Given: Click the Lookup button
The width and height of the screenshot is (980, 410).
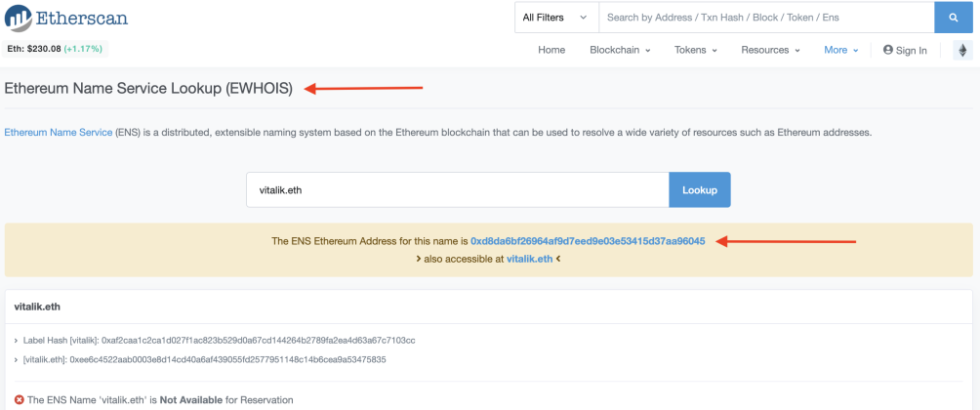Looking at the screenshot, I should 700,190.
